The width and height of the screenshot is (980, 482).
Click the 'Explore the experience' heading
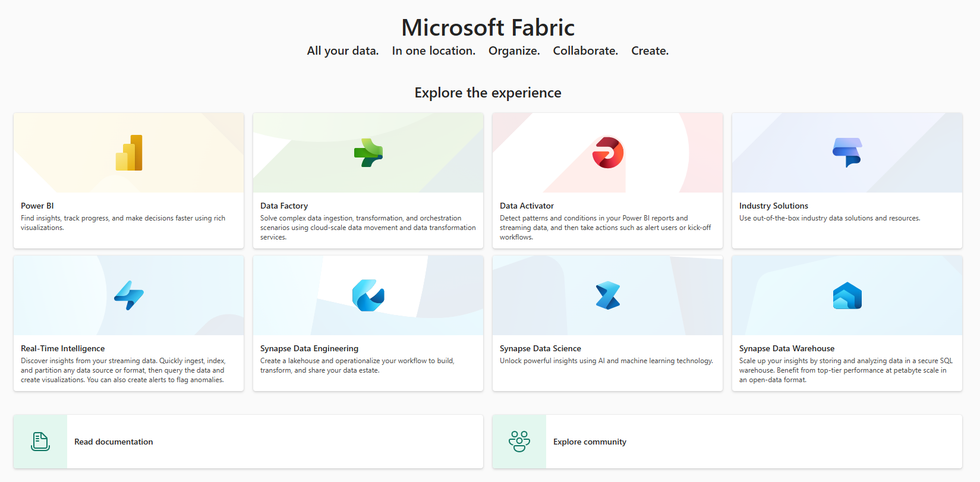pyautogui.click(x=488, y=93)
